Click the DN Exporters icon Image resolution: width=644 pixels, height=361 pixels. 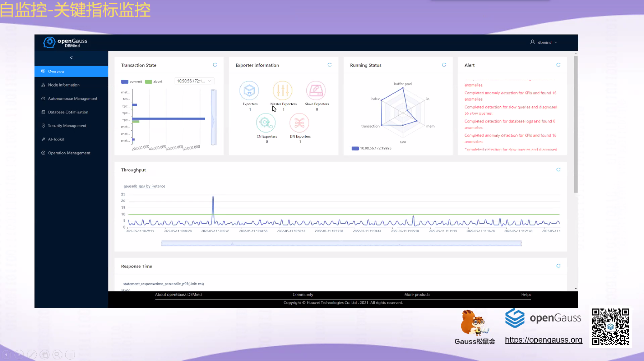[299, 123]
